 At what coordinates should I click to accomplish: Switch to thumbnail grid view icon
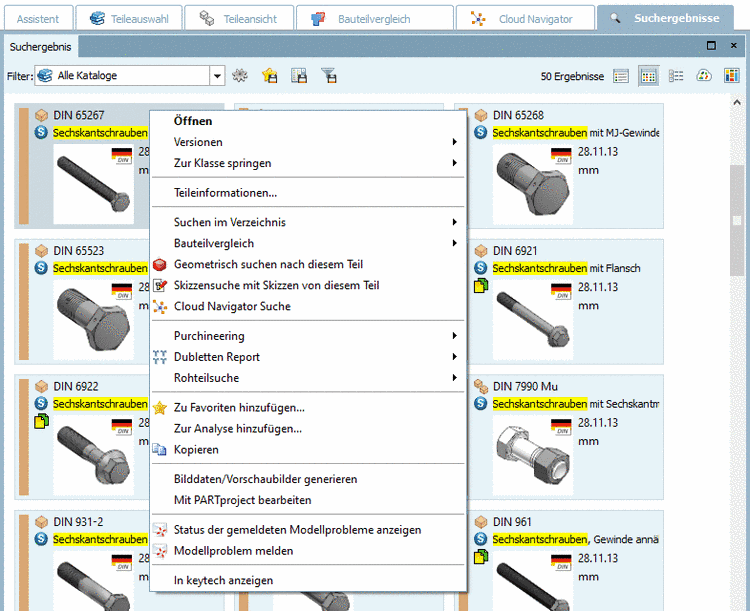pyautogui.click(x=649, y=76)
